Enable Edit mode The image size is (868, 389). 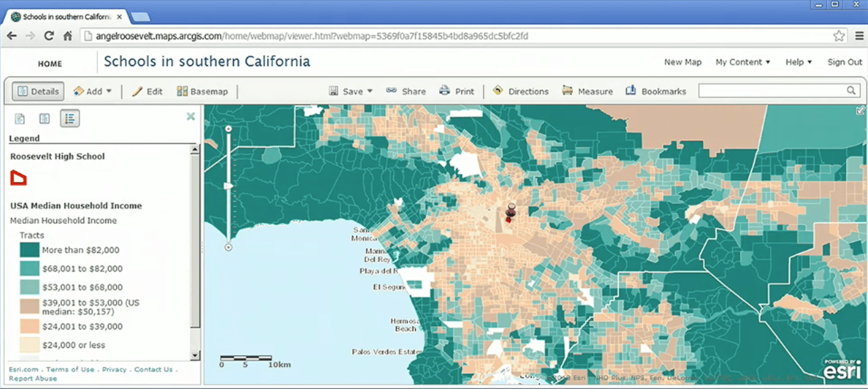[147, 91]
